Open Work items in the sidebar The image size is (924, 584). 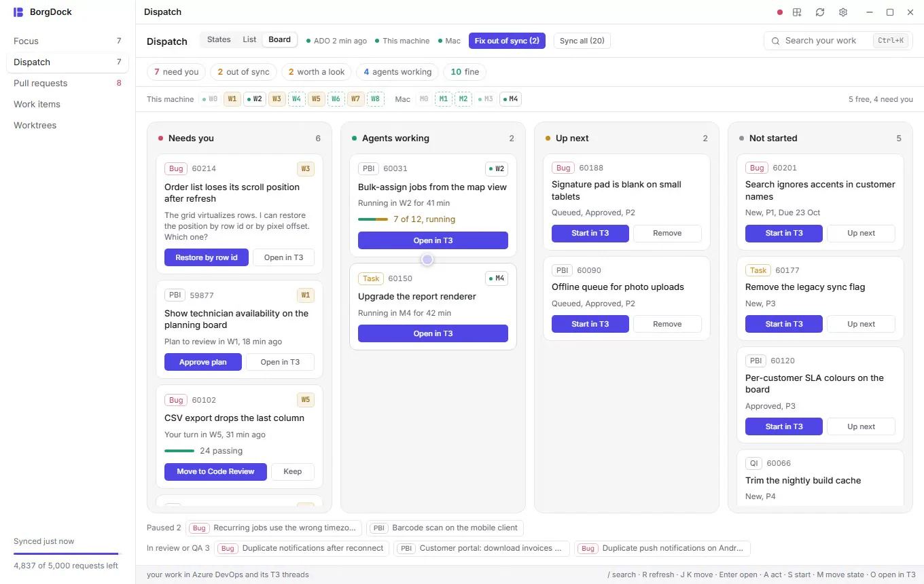pos(67,104)
